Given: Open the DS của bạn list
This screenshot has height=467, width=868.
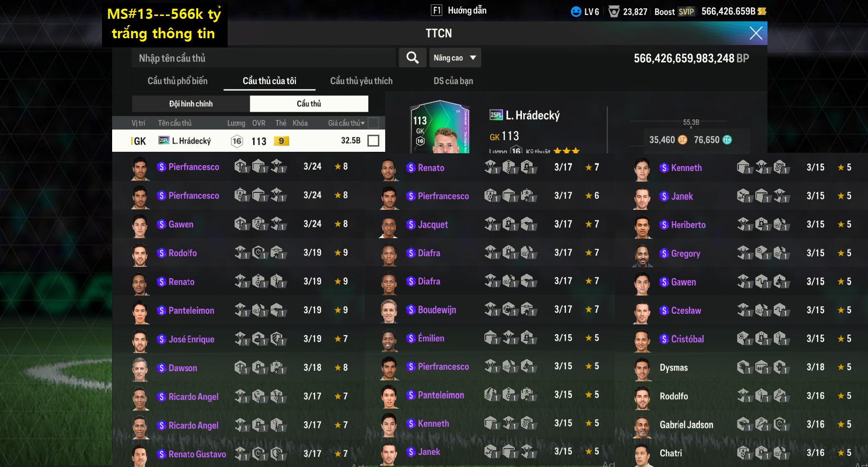Looking at the screenshot, I should click(453, 81).
